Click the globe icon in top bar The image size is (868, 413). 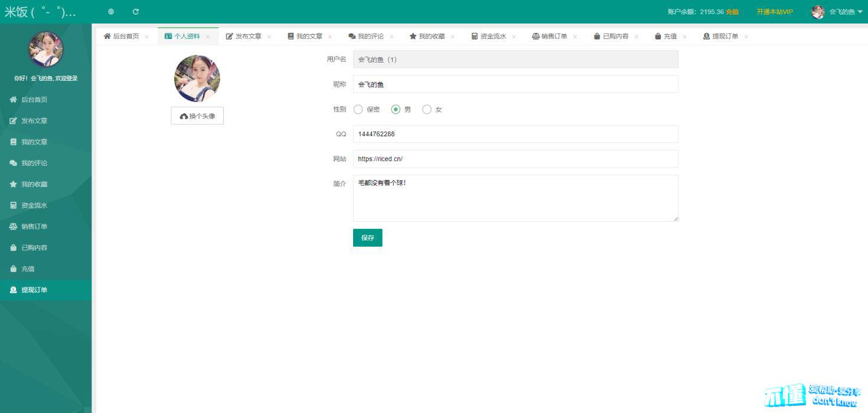point(111,12)
